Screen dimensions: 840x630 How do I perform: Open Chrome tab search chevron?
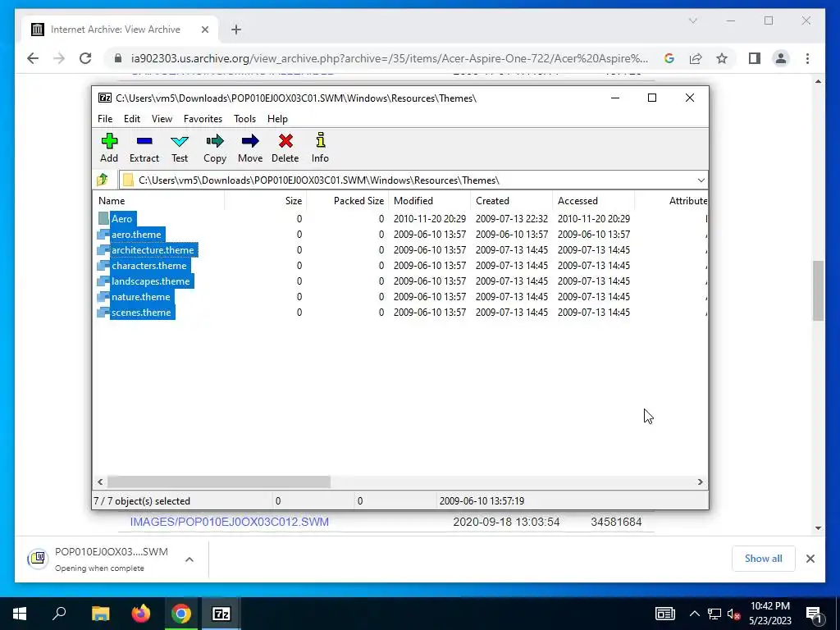(x=692, y=21)
